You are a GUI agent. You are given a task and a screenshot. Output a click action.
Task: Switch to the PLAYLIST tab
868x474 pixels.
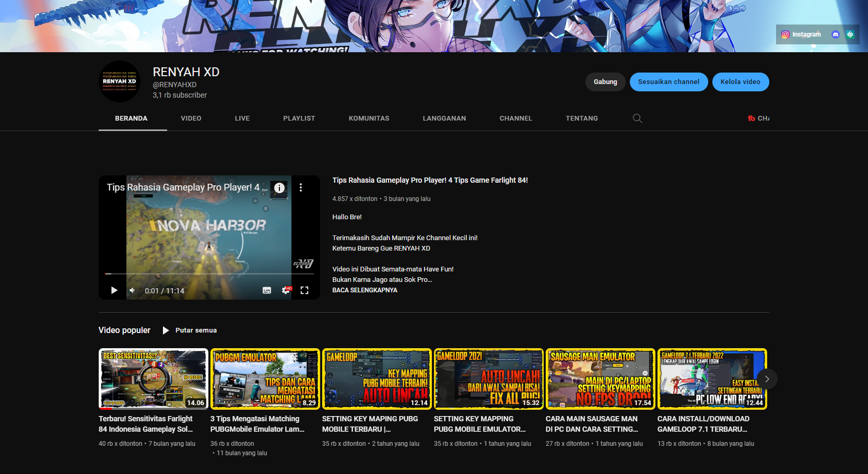299,118
